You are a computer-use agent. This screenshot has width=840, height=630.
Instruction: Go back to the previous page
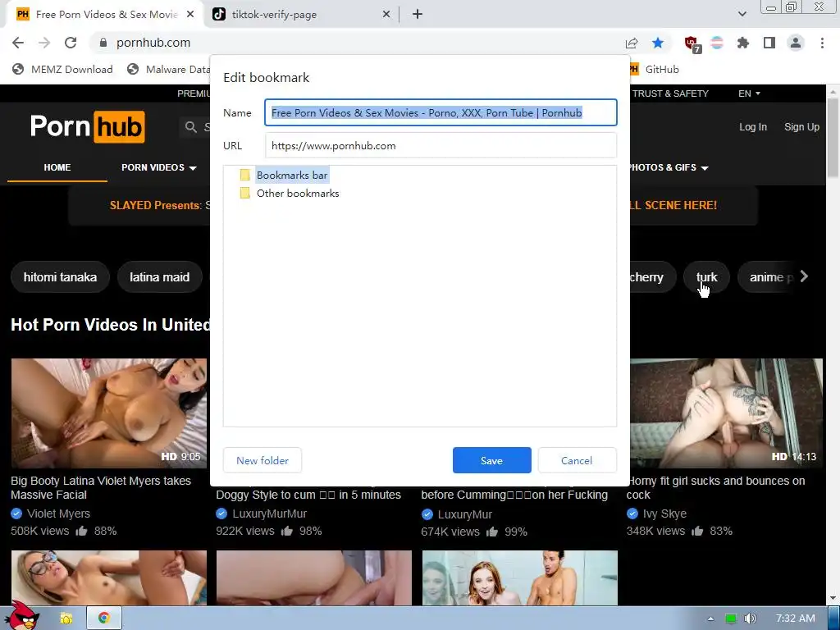[x=18, y=43]
